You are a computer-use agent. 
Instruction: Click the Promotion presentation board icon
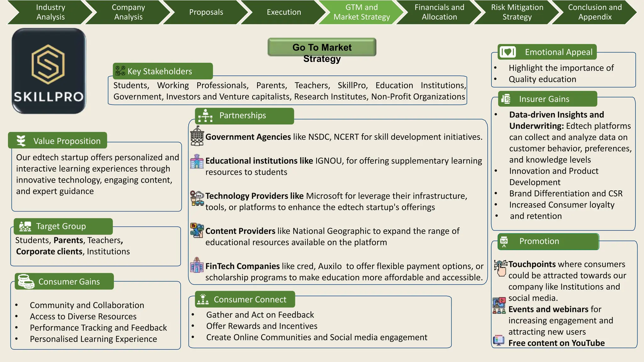coord(504,241)
